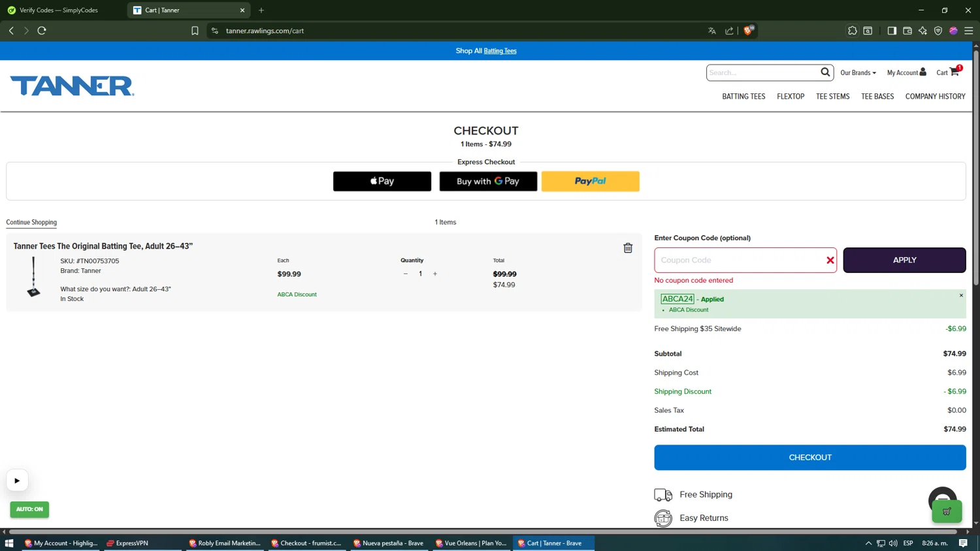Bookmark this page in the address bar
This screenshot has width=980, height=551.
[x=195, y=31]
